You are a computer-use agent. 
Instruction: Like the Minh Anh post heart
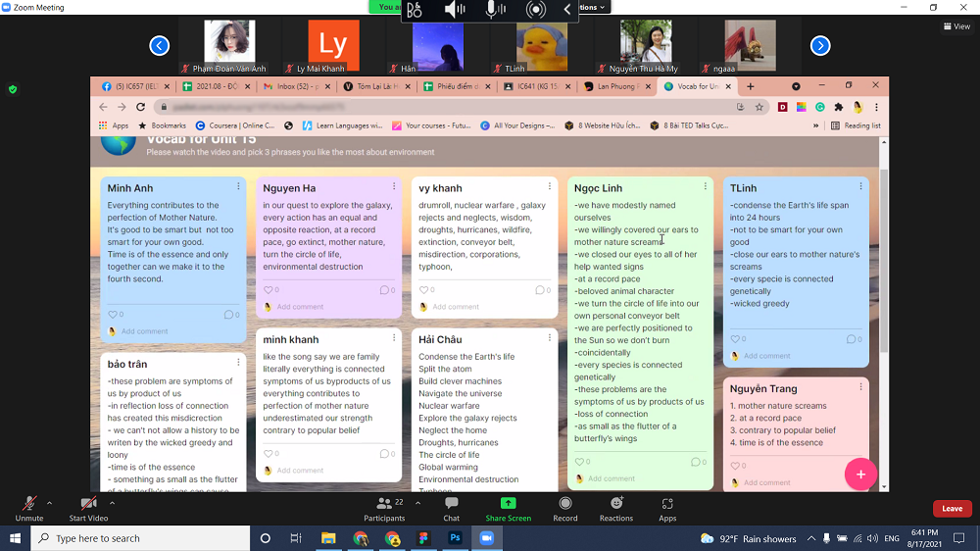coord(113,315)
